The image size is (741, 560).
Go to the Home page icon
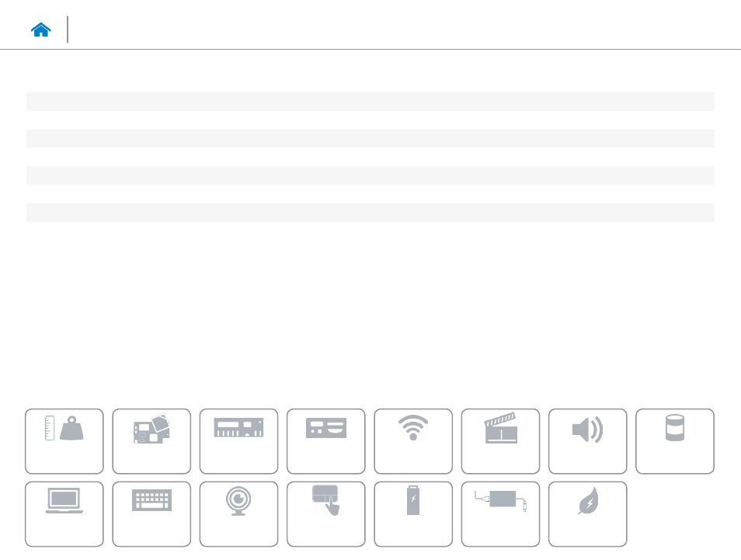click(41, 30)
